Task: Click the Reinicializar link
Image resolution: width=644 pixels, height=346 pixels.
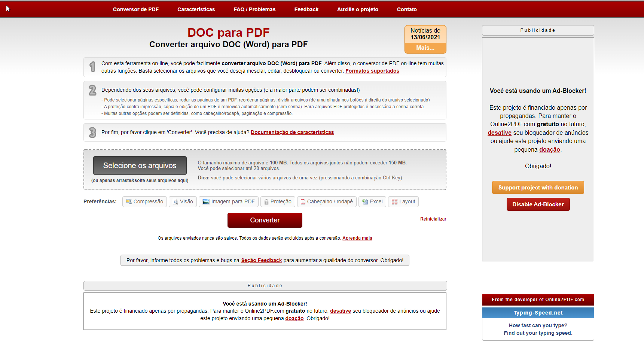Action: [x=433, y=219]
